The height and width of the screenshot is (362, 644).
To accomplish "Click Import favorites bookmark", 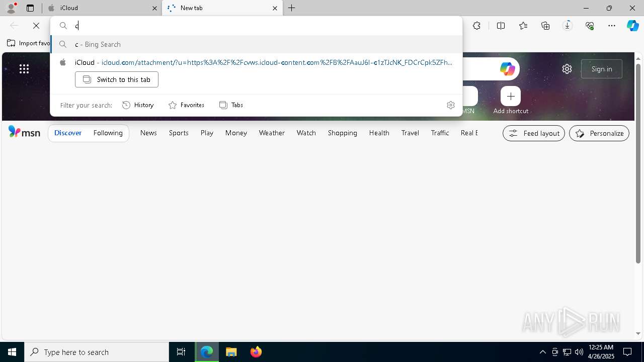I will click(29, 43).
